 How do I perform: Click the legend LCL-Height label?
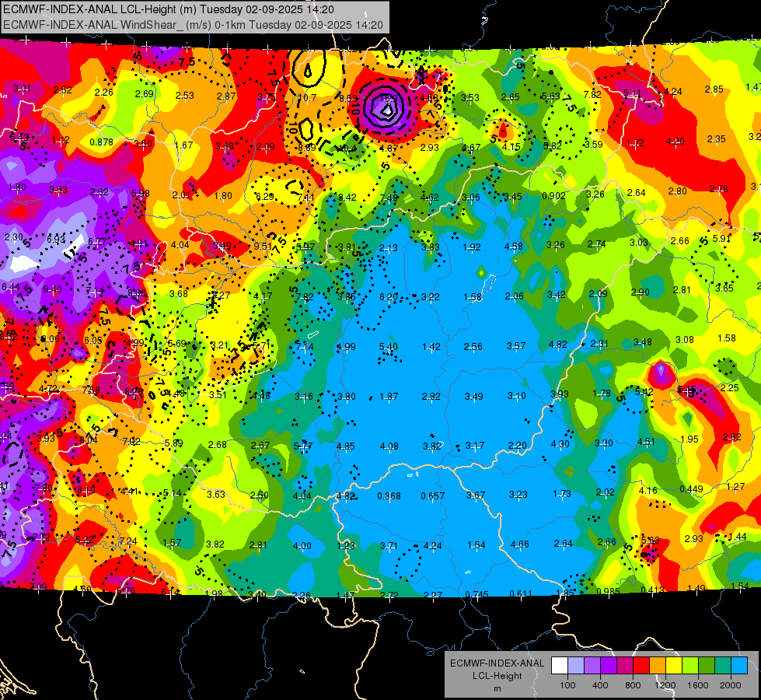point(497,676)
